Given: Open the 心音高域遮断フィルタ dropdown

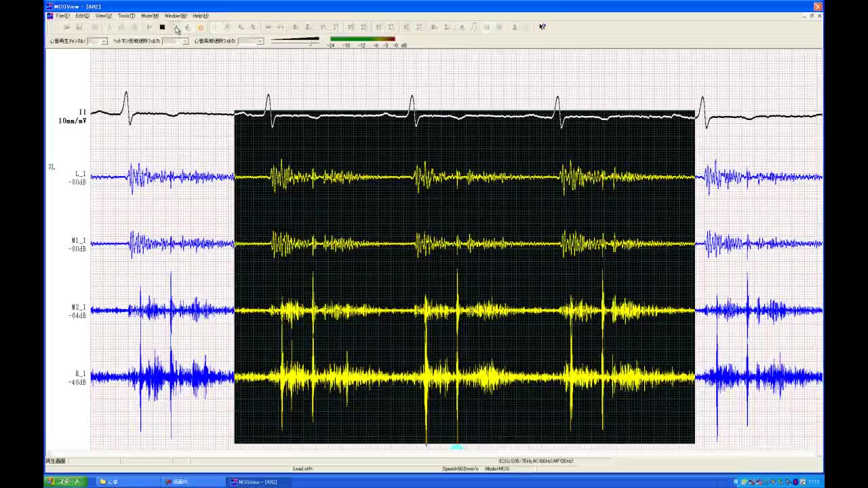Looking at the screenshot, I should coord(259,41).
